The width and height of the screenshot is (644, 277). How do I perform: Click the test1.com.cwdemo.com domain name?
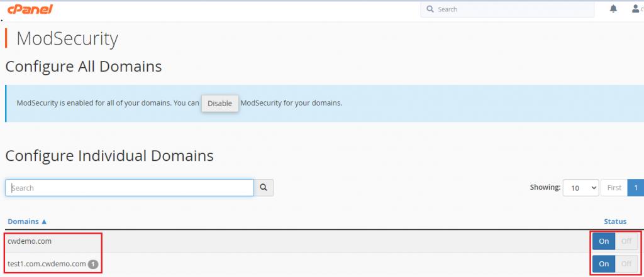pyautogui.click(x=47, y=264)
